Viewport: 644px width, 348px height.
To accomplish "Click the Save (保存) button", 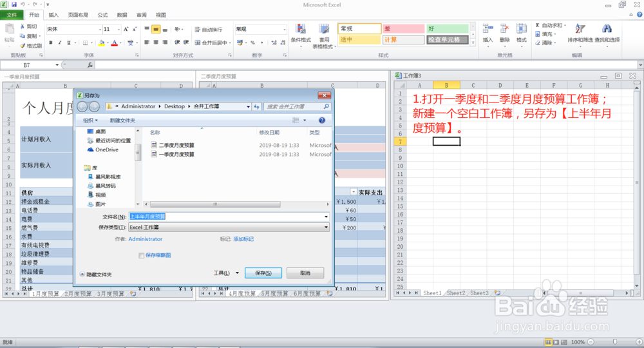I will (263, 273).
